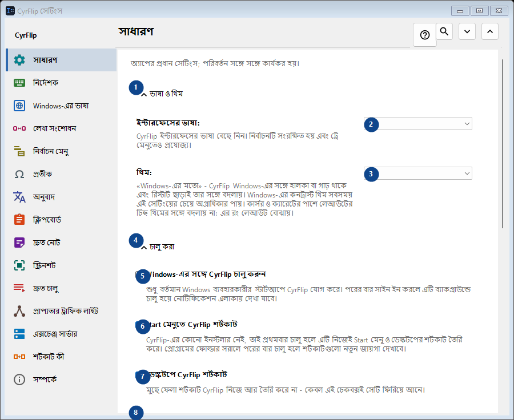Image resolution: width=514 pixels, height=420 pixels.
Task: Click the সাধারণ page heading
Action: pos(136,31)
